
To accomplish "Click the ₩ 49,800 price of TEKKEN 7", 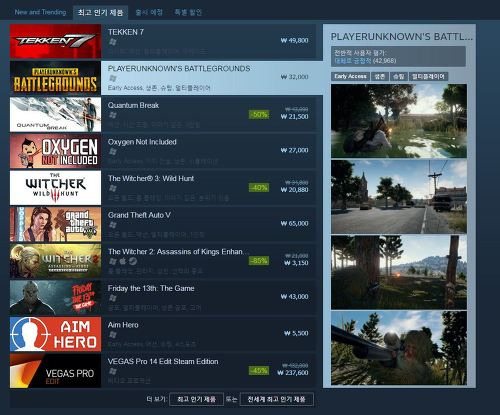I will coord(294,40).
